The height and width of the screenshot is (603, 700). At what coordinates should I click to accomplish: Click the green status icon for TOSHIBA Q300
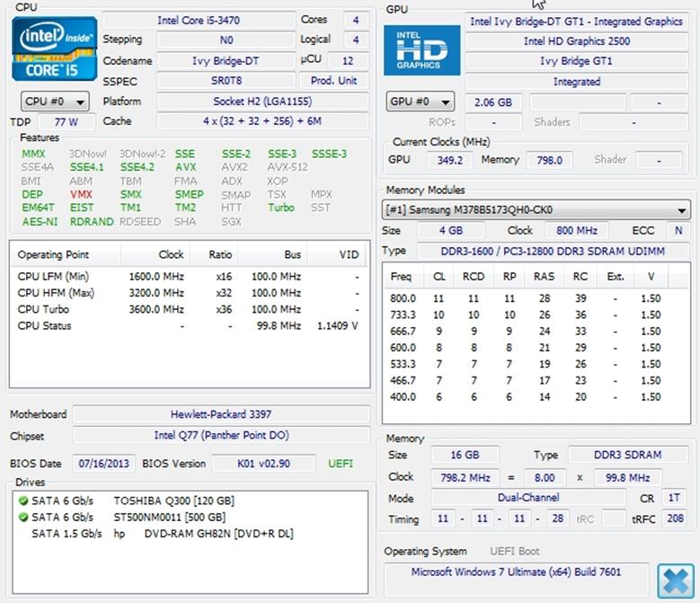(x=23, y=501)
